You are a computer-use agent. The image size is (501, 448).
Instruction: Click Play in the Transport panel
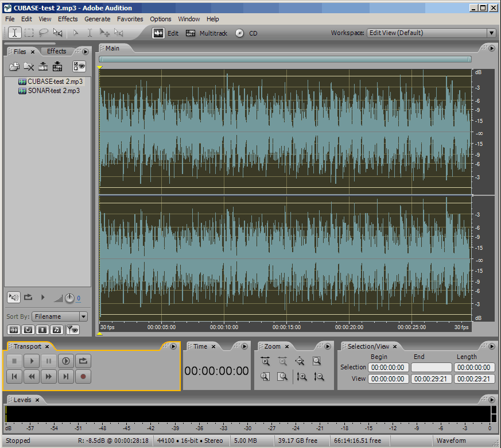pos(32,361)
